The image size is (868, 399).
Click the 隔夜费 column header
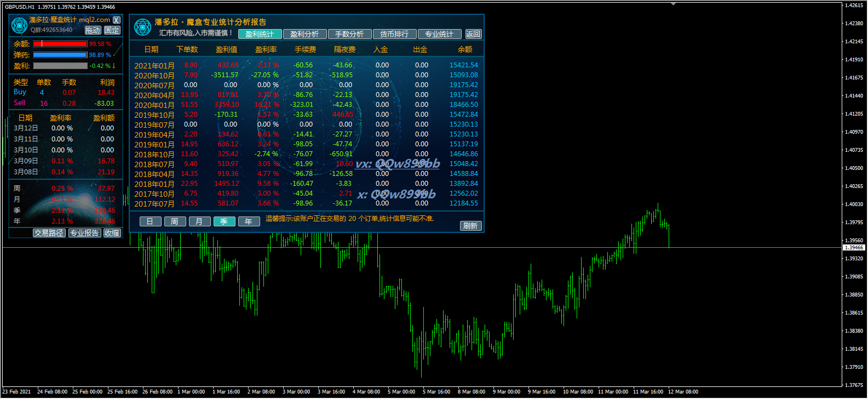[345, 49]
